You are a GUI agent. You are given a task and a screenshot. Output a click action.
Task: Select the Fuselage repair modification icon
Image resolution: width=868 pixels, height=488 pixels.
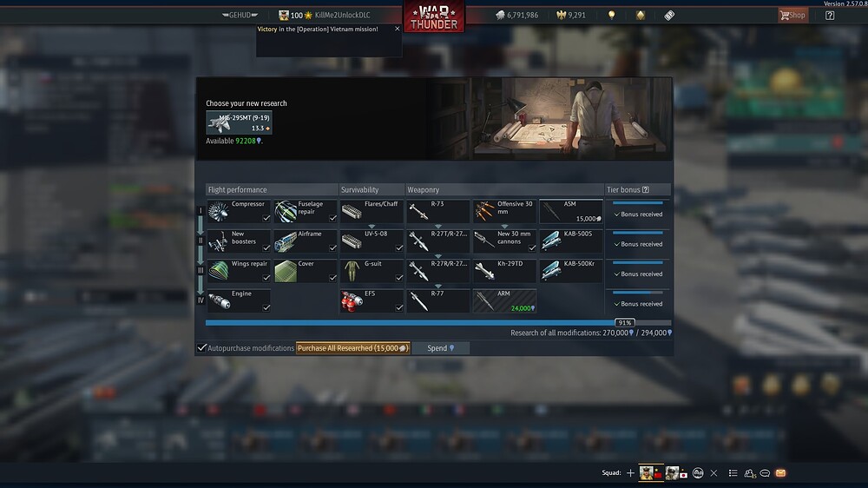pyautogui.click(x=286, y=212)
